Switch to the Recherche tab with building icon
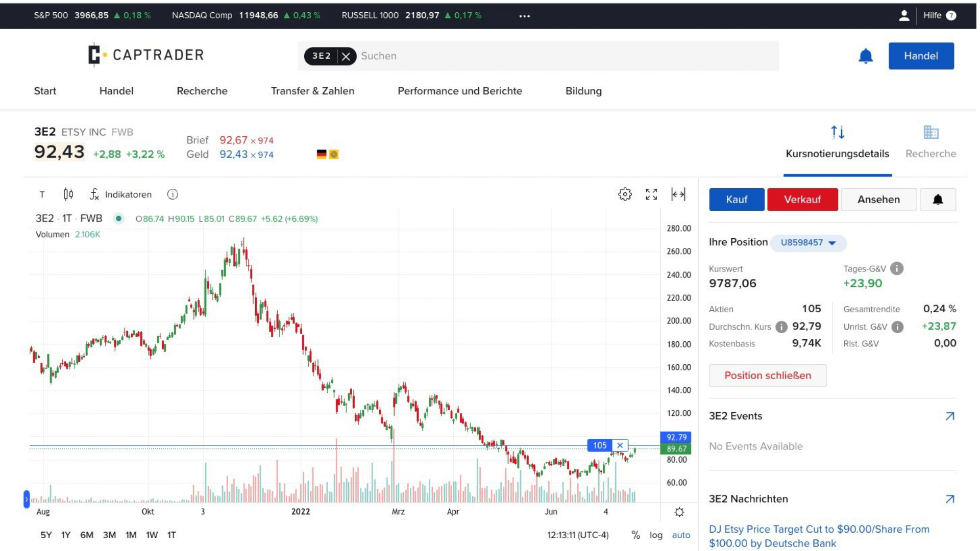The height and width of the screenshot is (551, 980). tap(930, 143)
